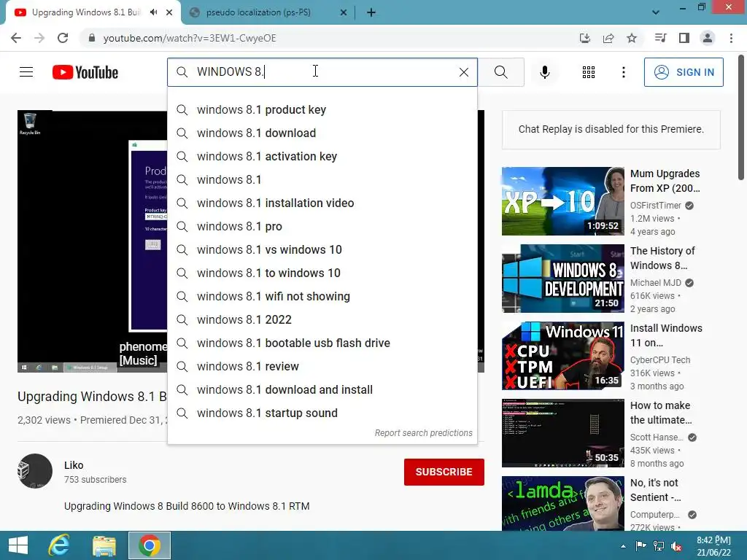This screenshot has width=747, height=560.
Task: Click the address bar URL
Action: [x=190, y=38]
